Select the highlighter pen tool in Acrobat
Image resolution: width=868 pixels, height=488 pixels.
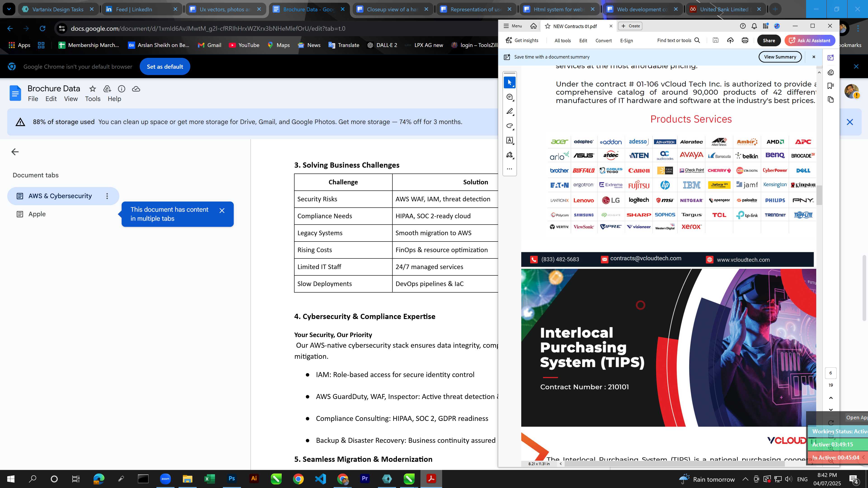[509, 111]
